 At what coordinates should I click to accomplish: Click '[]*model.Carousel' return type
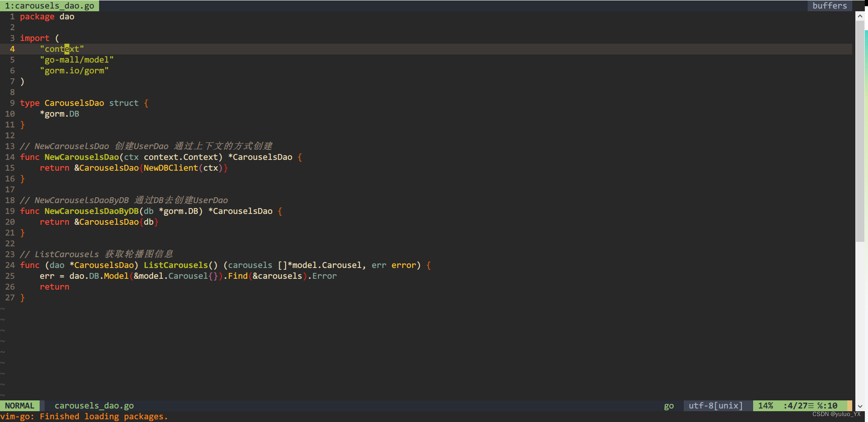click(319, 265)
